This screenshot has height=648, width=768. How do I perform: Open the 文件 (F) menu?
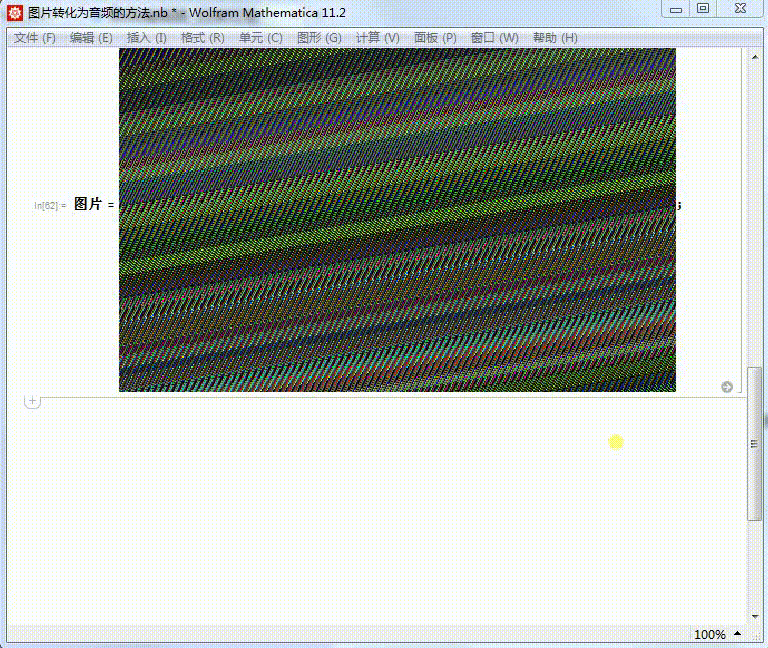[x=34, y=38]
